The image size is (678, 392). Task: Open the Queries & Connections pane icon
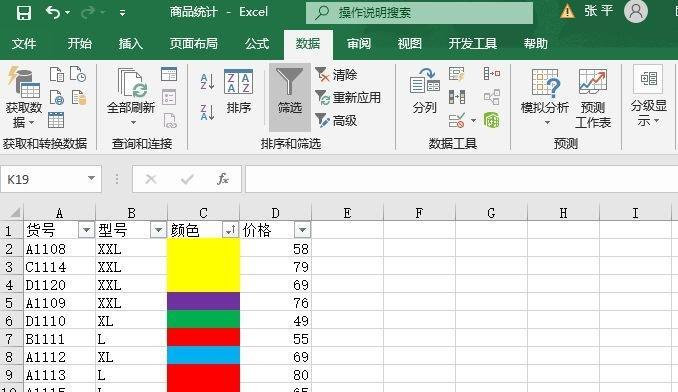click(x=169, y=74)
